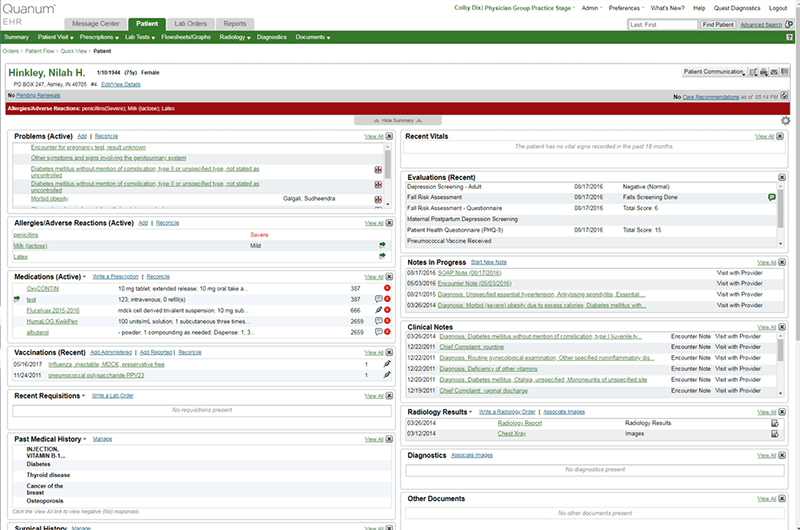Click the Clinical Notes list scrollbar
Screen dimensions: 800x530
click(780, 364)
